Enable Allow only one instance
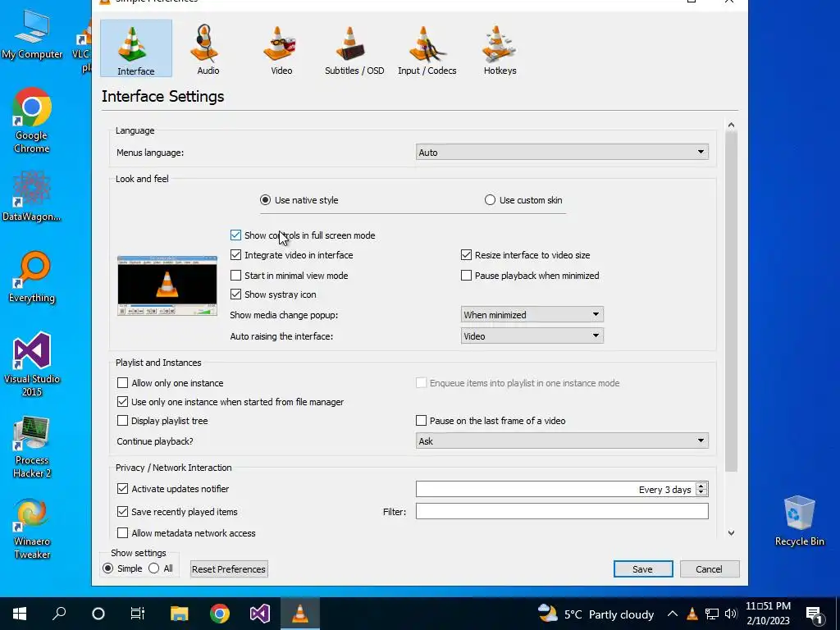The image size is (840, 630). [x=123, y=383]
